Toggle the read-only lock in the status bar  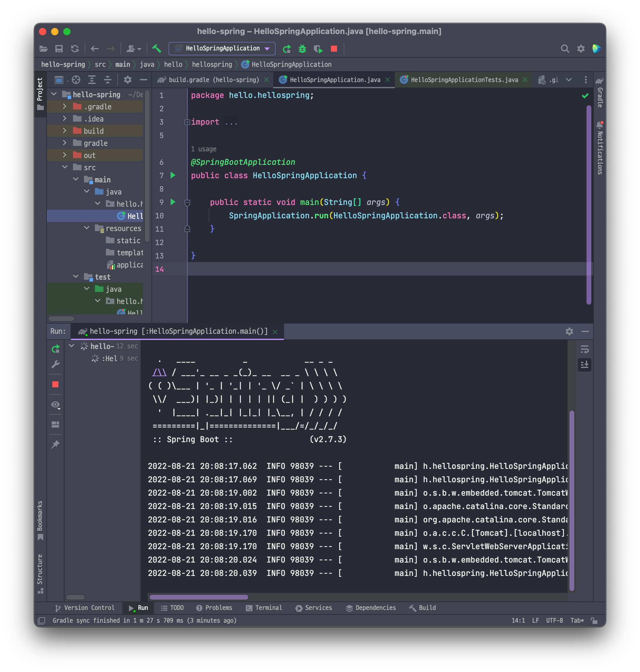click(594, 621)
